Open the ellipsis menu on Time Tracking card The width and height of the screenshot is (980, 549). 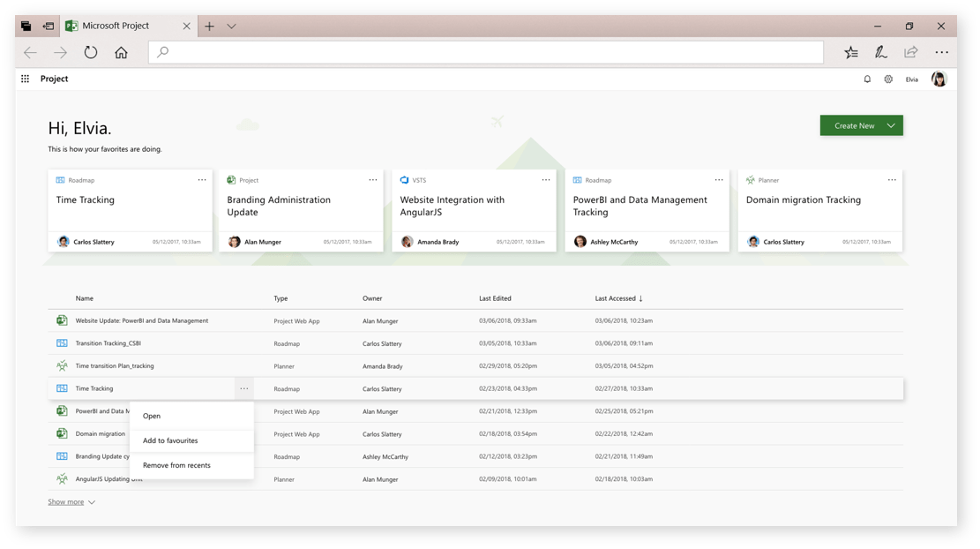201,179
